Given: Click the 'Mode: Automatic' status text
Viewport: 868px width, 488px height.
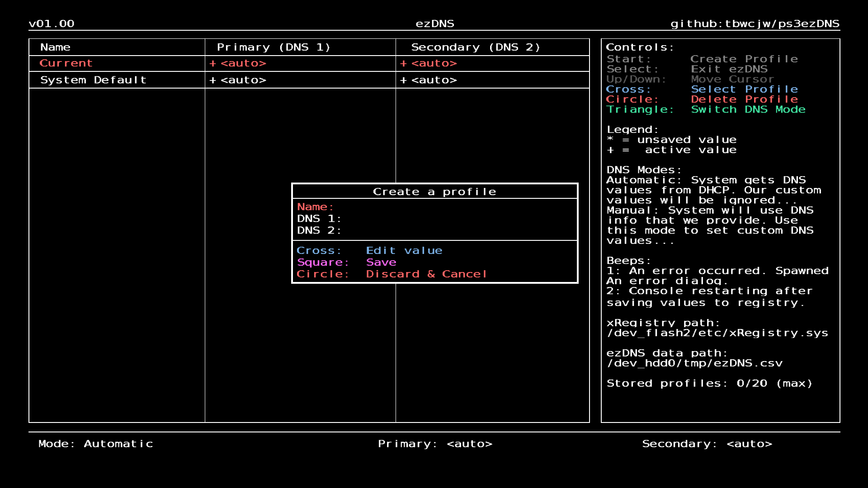Looking at the screenshot, I should [96, 444].
